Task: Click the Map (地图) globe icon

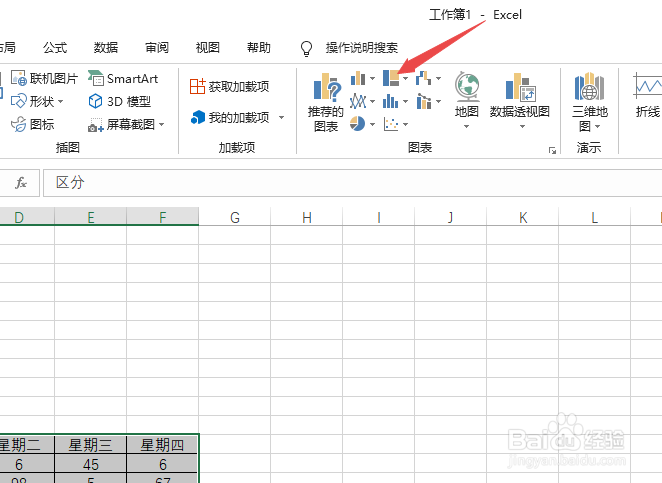Action: click(467, 87)
